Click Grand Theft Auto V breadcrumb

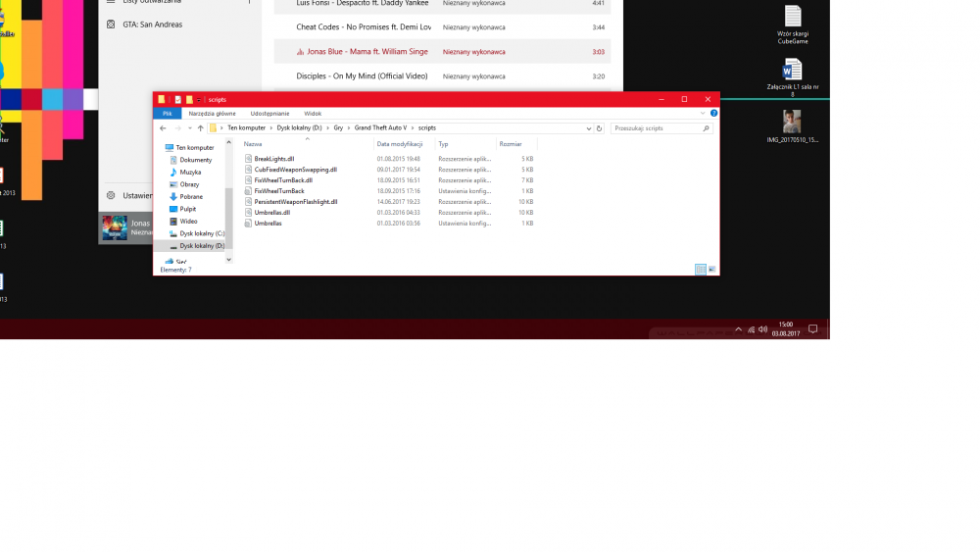[380, 128]
